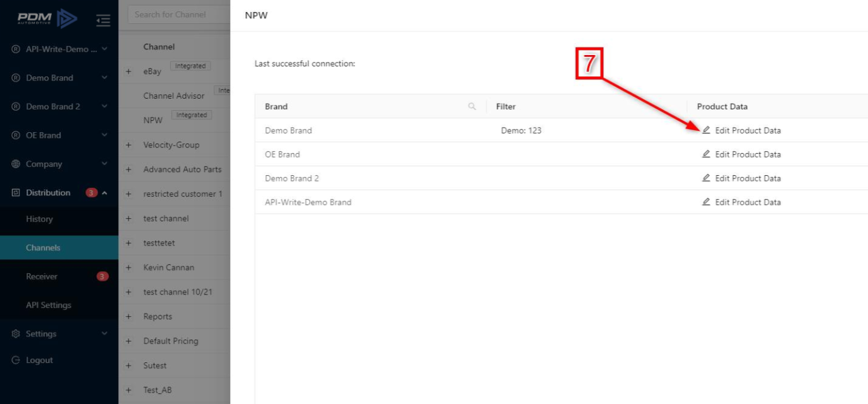Image resolution: width=868 pixels, height=404 pixels.
Task: Click the Distribution icon in sidebar
Action: (x=16, y=193)
